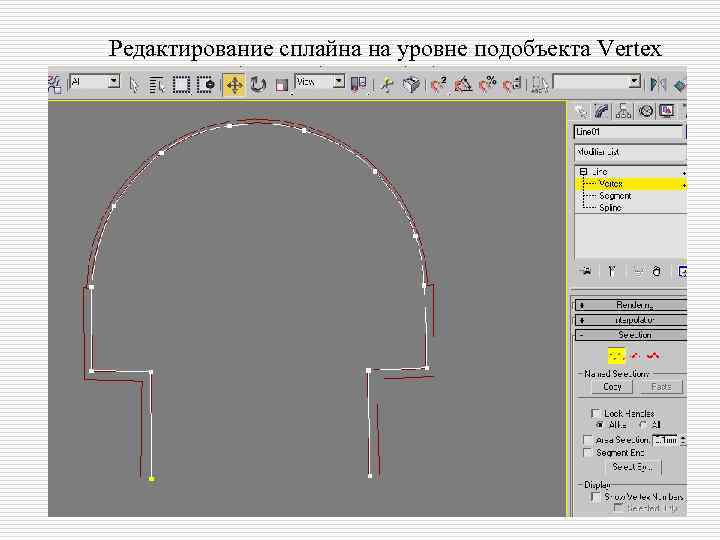Click Area Selection spinner arrows
The height and width of the screenshot is (540, 720).
pyautogui.click(x=682, y=440)
